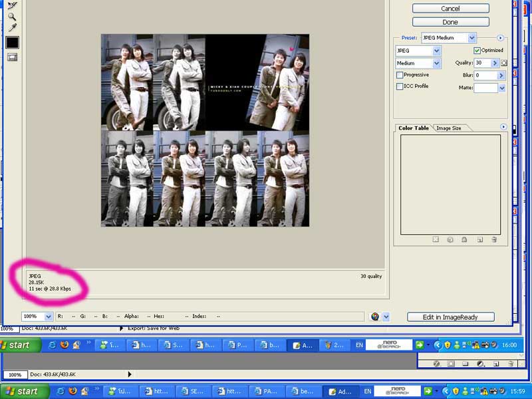Uncheck the Optimized checkbox
The width and height of the screenshot is (532, 399).
pyautogui.click(x=477, y=51)
